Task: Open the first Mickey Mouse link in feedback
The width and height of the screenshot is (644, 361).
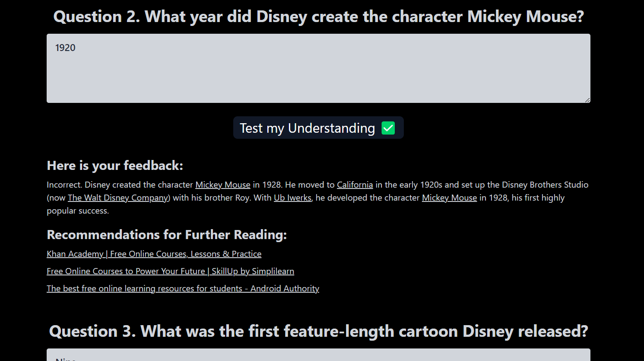Action: [x=223, y=185]
